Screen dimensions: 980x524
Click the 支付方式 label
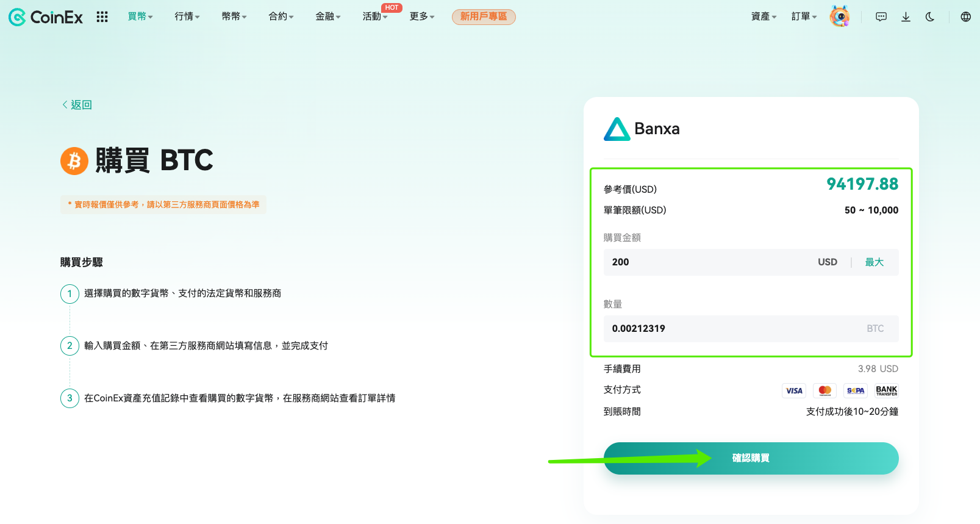(622, 390)
